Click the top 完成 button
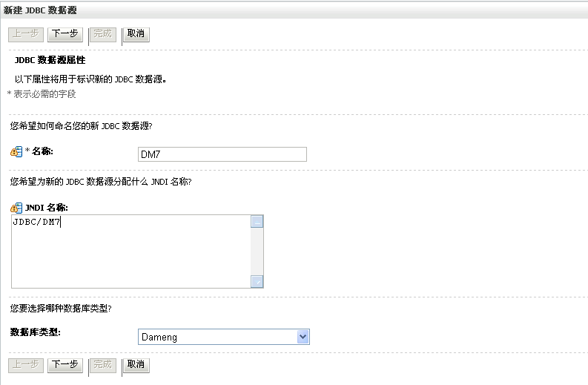Image resolution: width=588 pixels, height=385 pixels. [103, 33]
